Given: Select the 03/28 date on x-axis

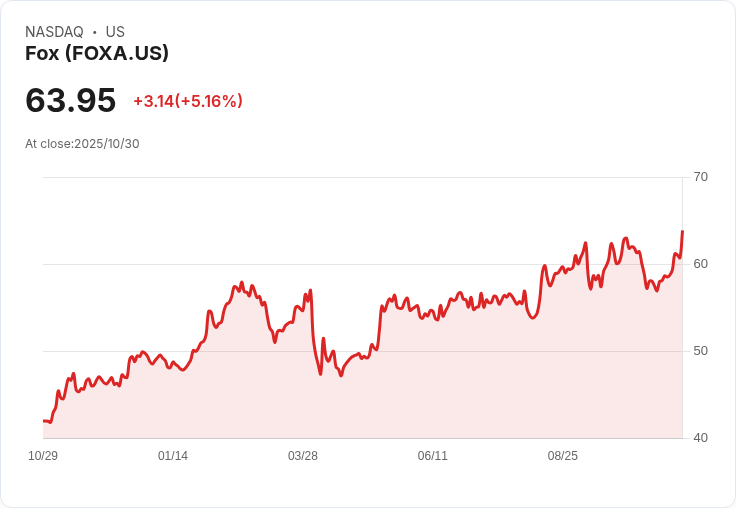Looking at the screenshot, I should coord(303,456).
